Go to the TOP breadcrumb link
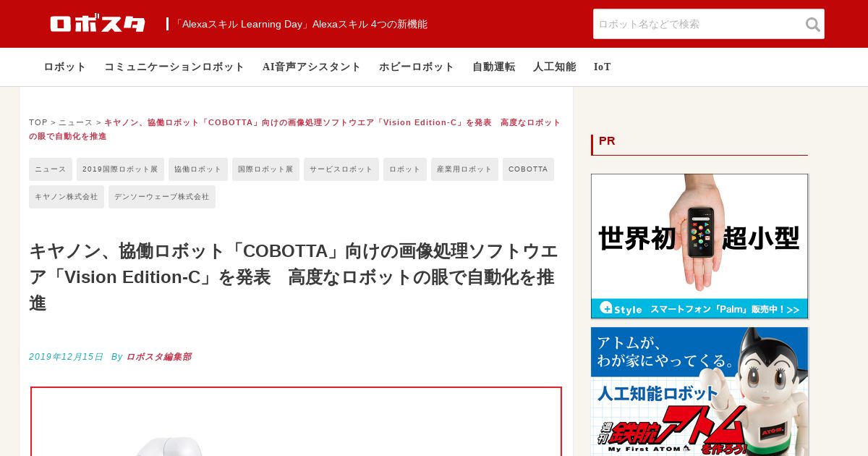The image size is (868, 456). [38, 122]
